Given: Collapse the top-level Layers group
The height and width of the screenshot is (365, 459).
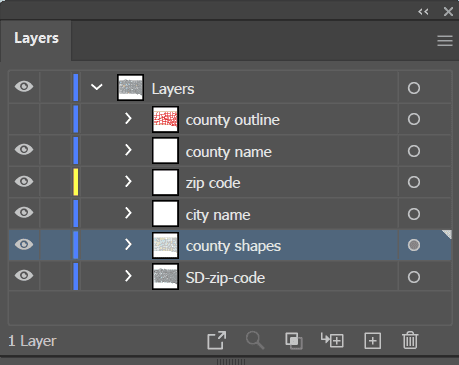Looking at the screenshot, I should click(x=97, y=87).
